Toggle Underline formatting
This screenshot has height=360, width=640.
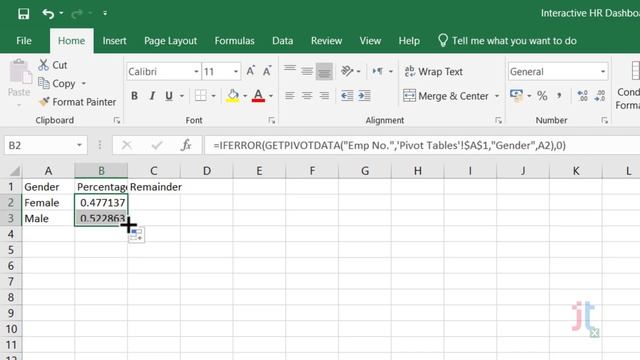169,96
